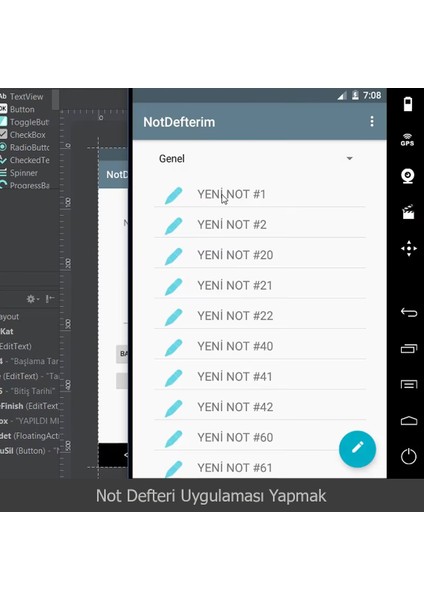Viewport: 424px width, 600px height.
Task: Open emulator GPS control
Action: tap(408, 140)
